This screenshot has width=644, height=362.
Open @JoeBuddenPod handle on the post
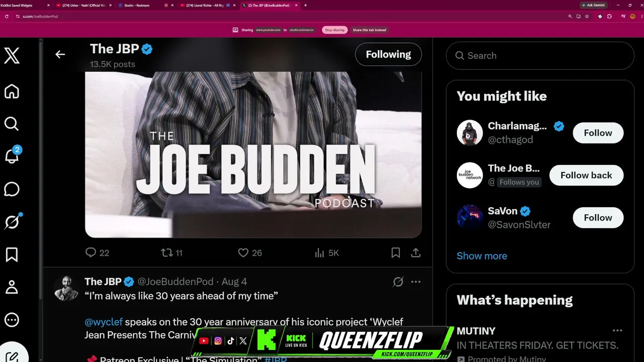point(175,282)
